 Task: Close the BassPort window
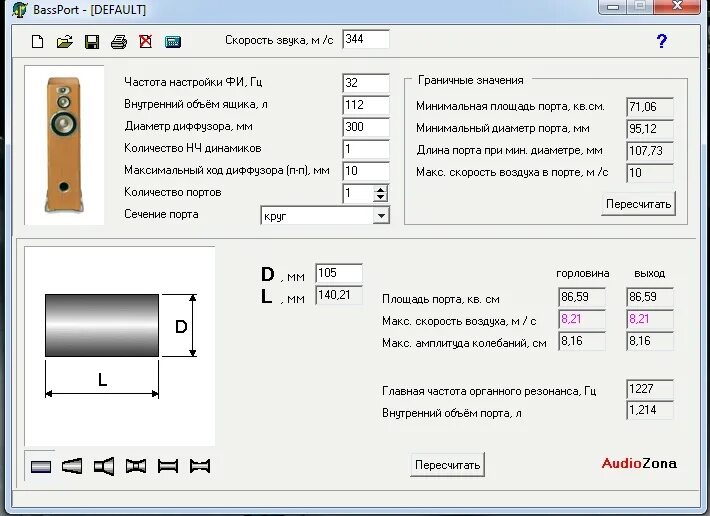pos(677,6)
